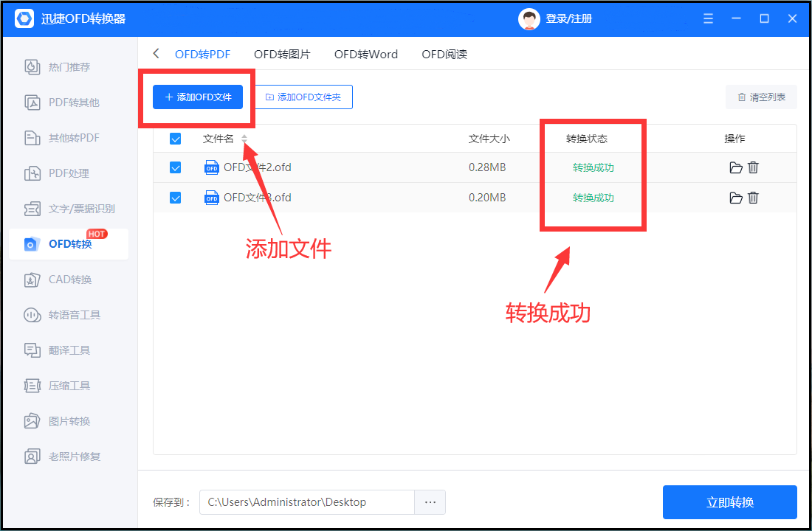This screenshot has height=531, width=812.
Task: Click the 清空列表 button
Action: [761, 97]
